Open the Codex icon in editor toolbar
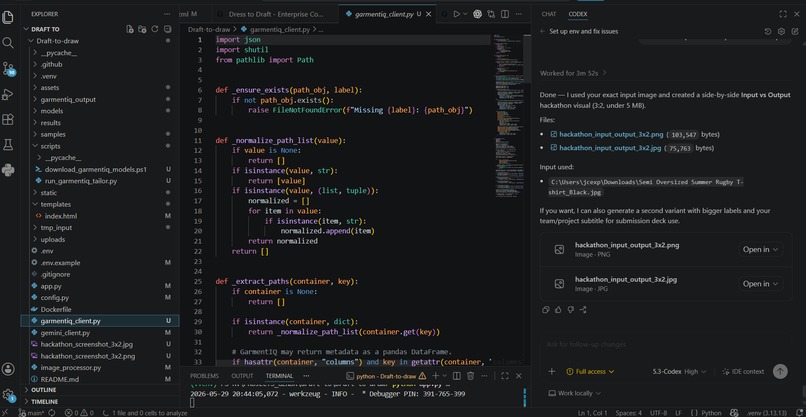The width and height of the screenshot is (806, 417). (478, 14)
